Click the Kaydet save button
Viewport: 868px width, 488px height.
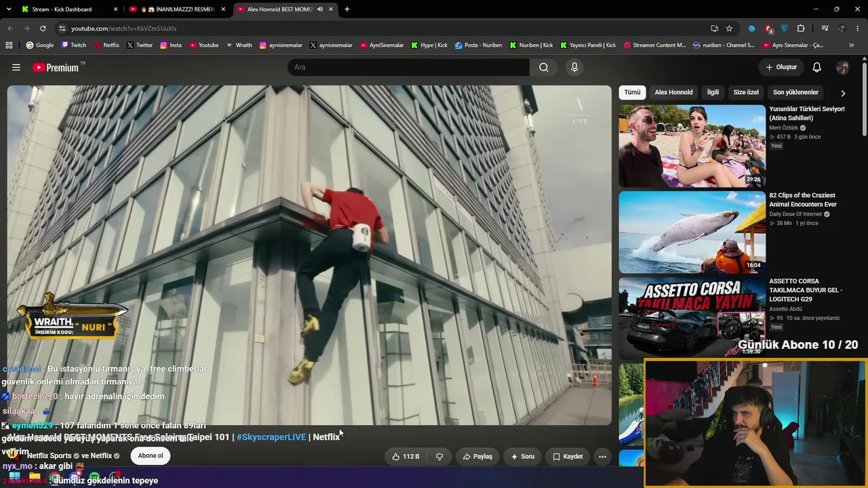[x=568, y=456]
